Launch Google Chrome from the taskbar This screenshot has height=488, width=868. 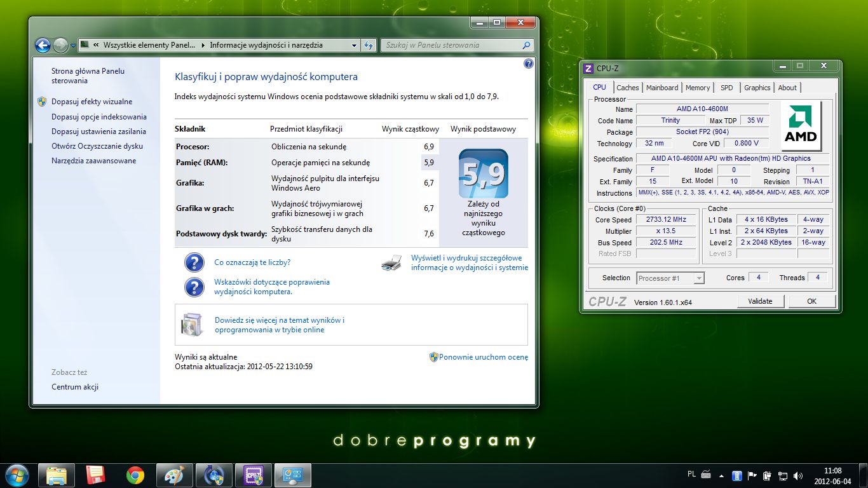135,475
